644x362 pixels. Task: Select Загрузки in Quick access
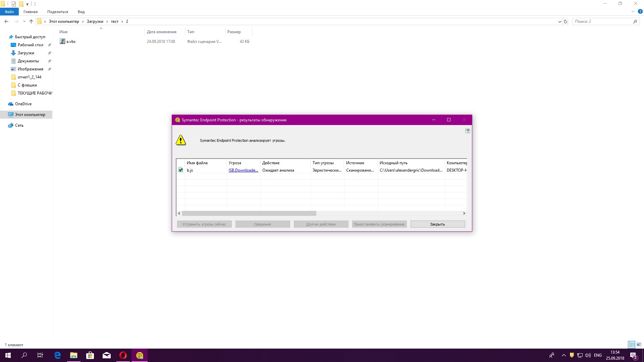pos(26,53)
